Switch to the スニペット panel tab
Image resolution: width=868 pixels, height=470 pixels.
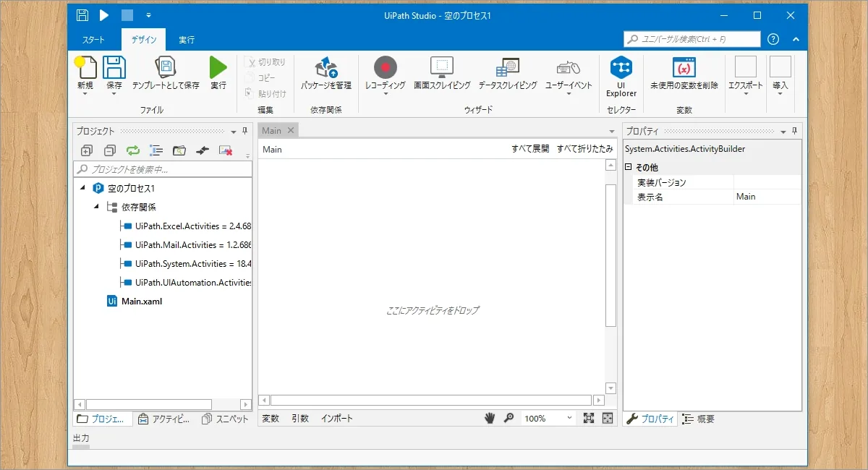coord(225,419)
